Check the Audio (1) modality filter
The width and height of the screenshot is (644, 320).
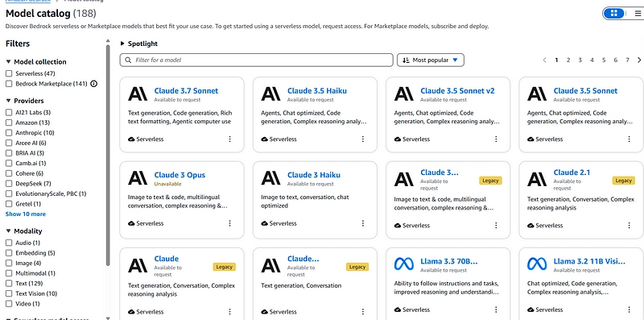[9, 243]
